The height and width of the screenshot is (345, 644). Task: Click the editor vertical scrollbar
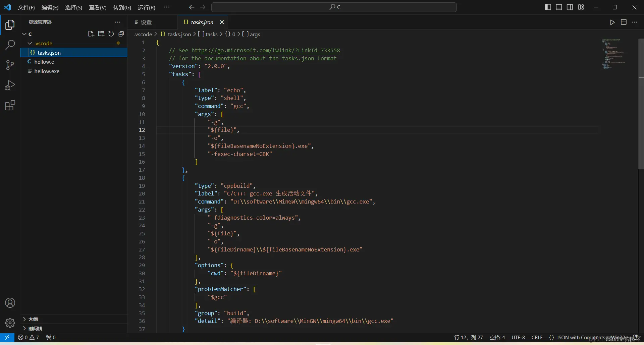click(641, 104)
